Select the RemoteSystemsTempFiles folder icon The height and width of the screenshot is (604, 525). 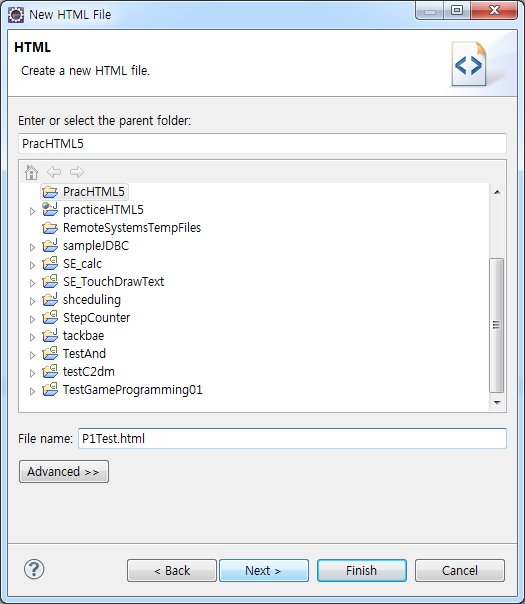50,228
